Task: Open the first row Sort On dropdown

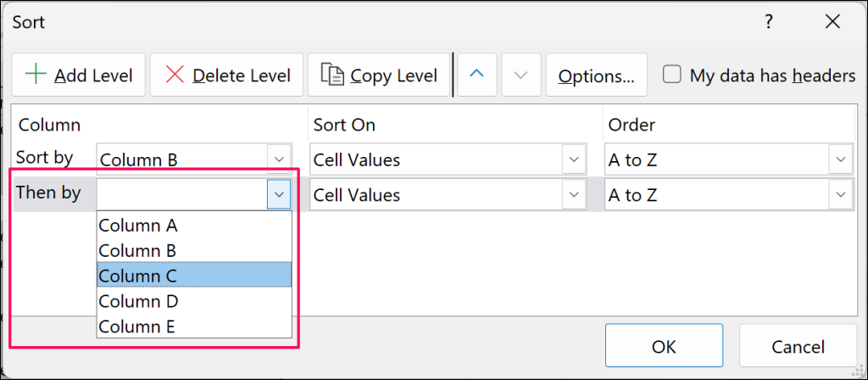Action: click(x=574, y=159)
